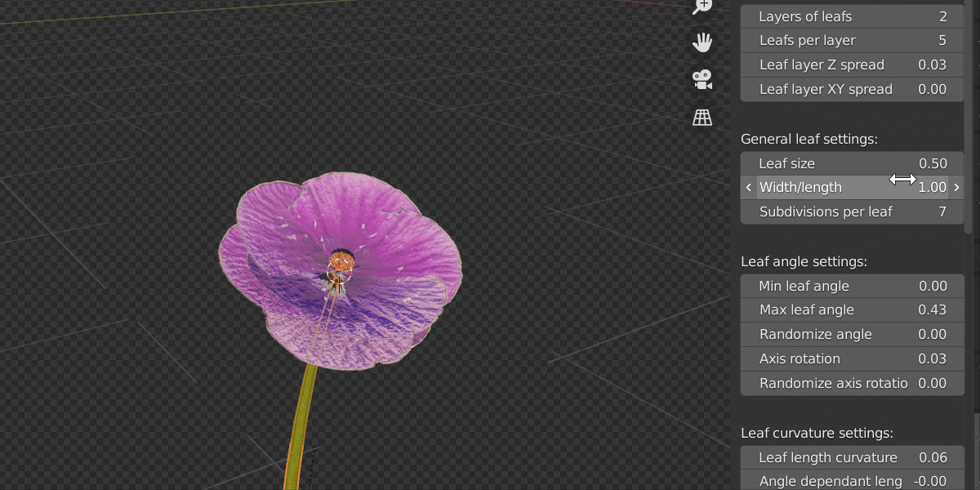Increase Width/length with its right arrow
The width and height of the screenshot is (980, 490).
pos(955,187)
